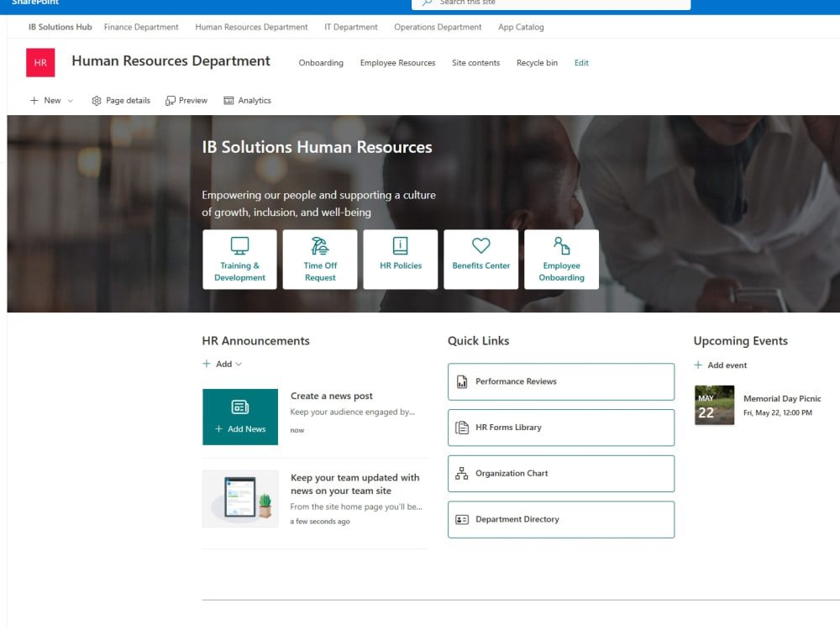Click the SharePoint brand text
The image size is (840, 630).
coord(35,3)
